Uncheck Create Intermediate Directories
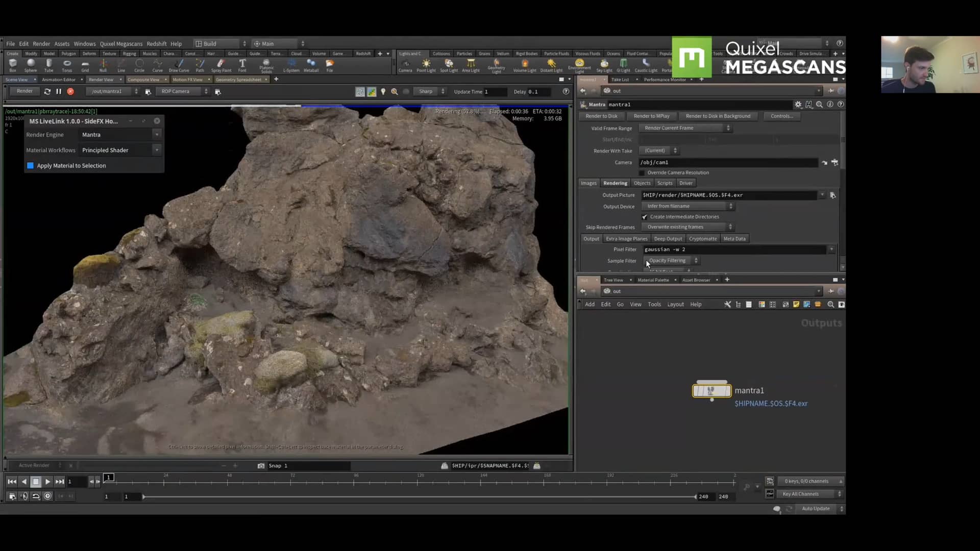The height and width of the screenshot is (551, 980). pos(645,216)
